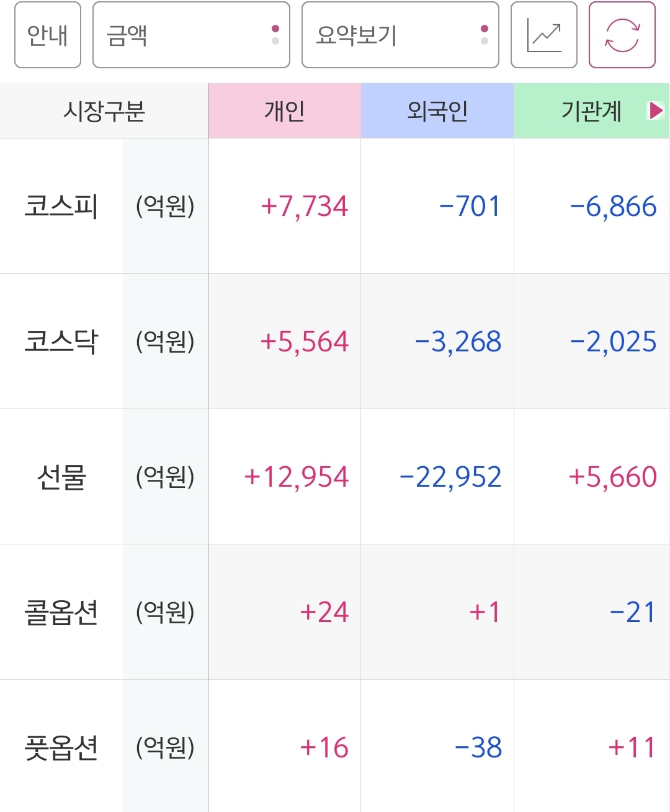Select the 코스피 market row label
Screen dimensions: 670x812
click(61, 206)
